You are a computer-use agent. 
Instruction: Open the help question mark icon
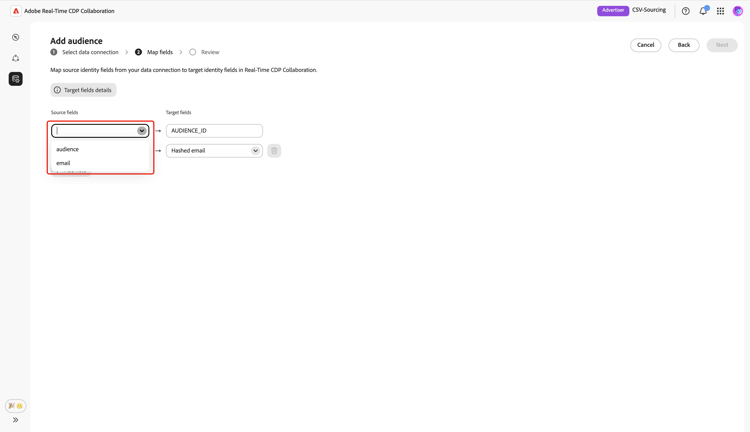tap(685, 11)
